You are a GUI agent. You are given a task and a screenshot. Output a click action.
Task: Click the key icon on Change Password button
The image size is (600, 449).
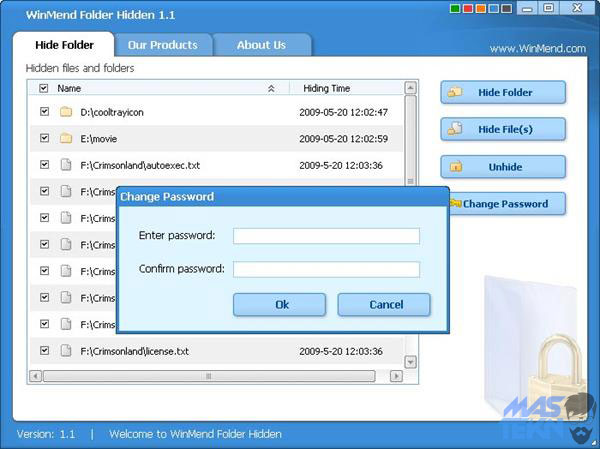(x=455, y=203)
